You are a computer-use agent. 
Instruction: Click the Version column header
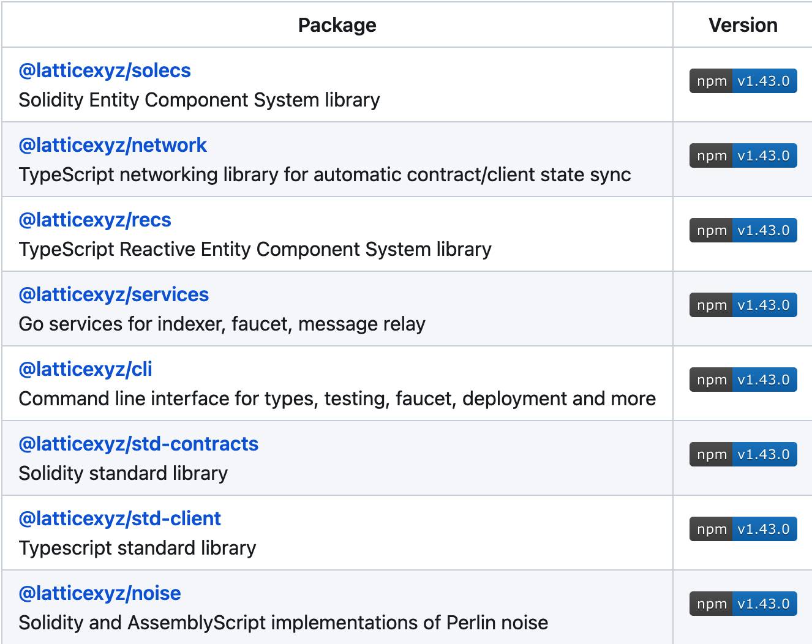pyautogui.click(x=743, y=25)
